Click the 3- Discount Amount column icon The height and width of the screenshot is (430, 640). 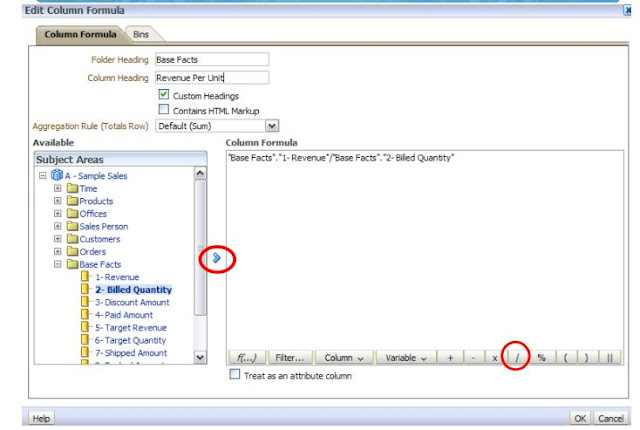coord(85,301)
